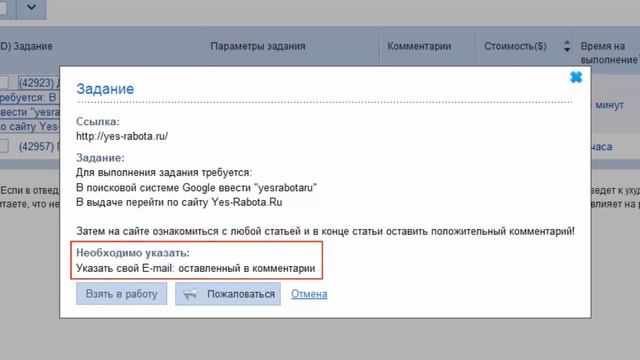Image resolution: width=640 pixels, height=360 pixels.
Task: Click the http://yes-rabota.ru/ URL text
Action: (122, 136)
